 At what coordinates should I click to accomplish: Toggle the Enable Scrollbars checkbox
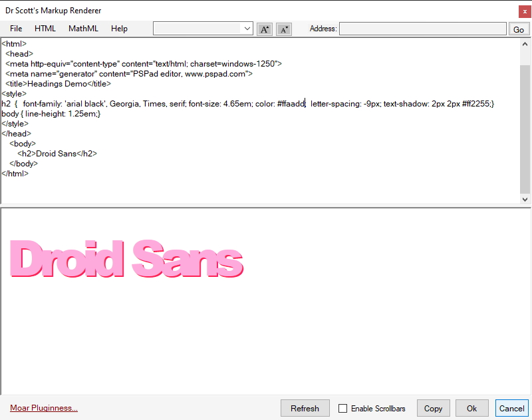click(x=342, y=408)
